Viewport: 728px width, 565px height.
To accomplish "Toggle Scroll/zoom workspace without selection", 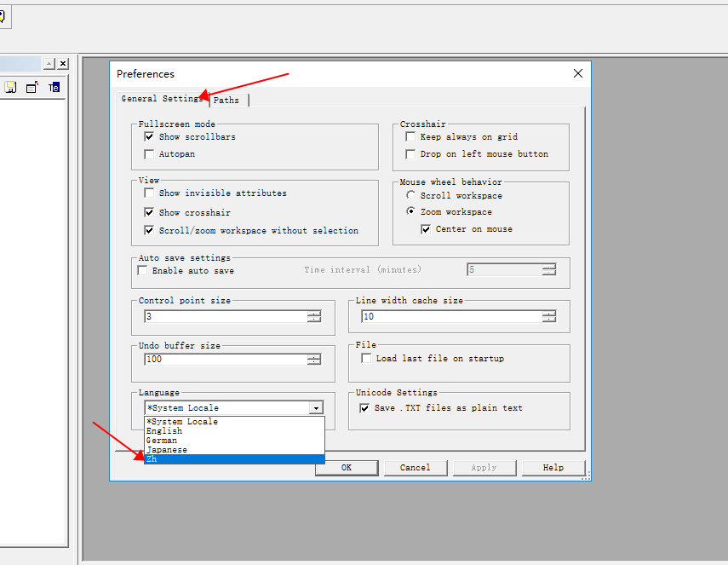I will (149, 230).
